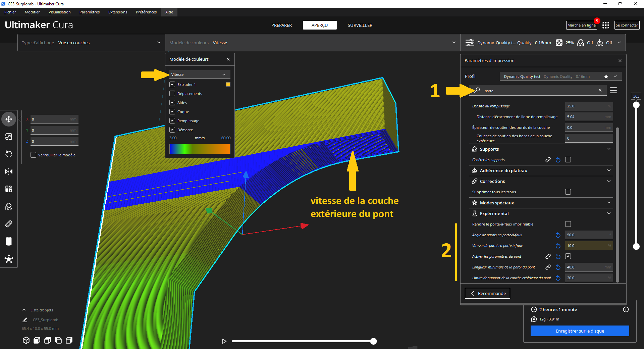Open the Vitesse color scheme dropdown
This screenshot has height=349, width=644.
(x=200, y=74)
